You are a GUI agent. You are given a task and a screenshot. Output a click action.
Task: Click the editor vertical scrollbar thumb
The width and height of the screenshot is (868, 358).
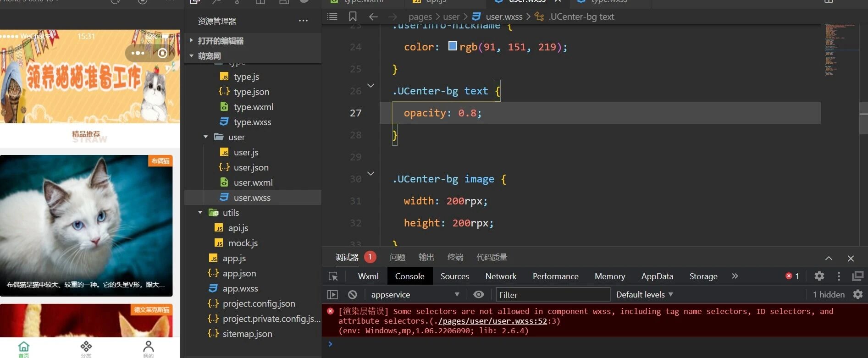[x=863, y=117]
